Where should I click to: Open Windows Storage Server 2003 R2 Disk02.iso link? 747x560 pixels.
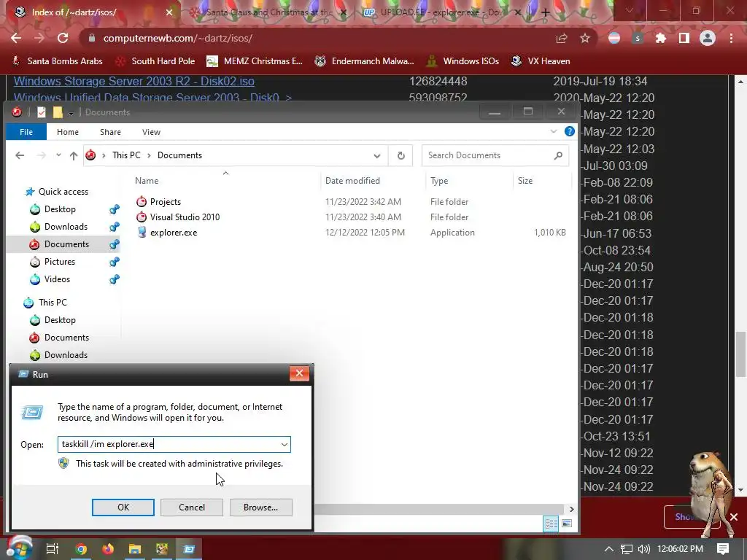(x=134, y=81)
